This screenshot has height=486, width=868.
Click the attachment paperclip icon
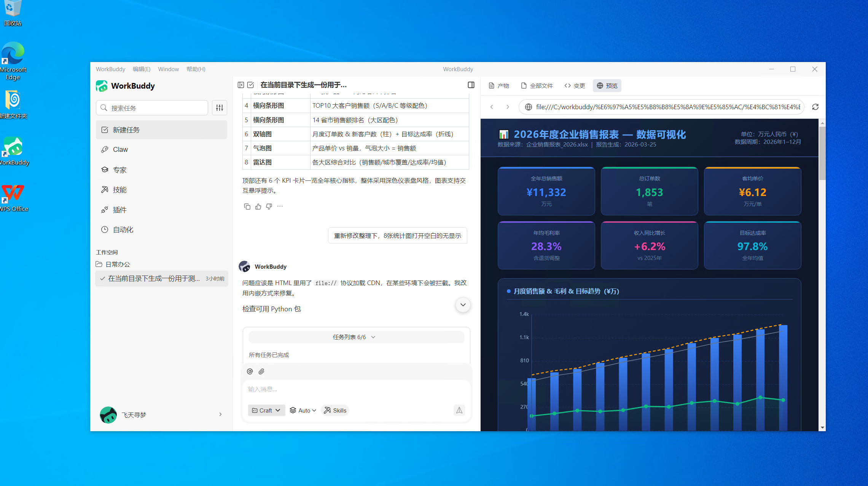[261, 371]
